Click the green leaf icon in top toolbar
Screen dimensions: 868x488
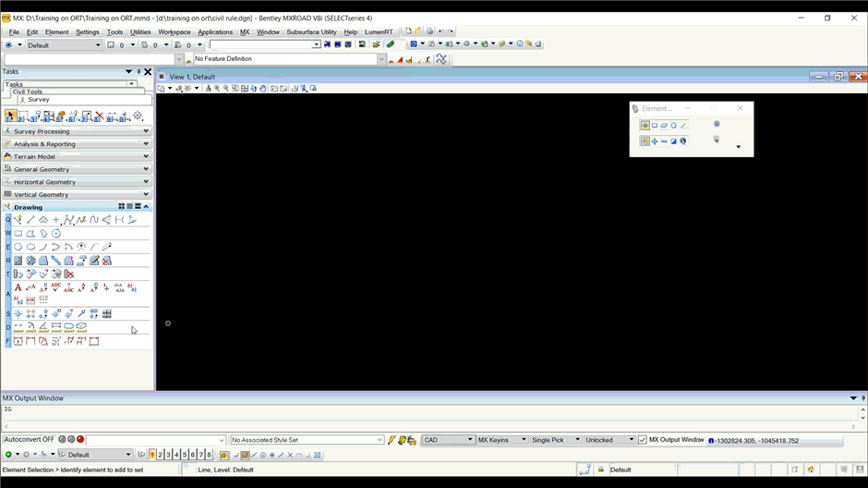391,44
